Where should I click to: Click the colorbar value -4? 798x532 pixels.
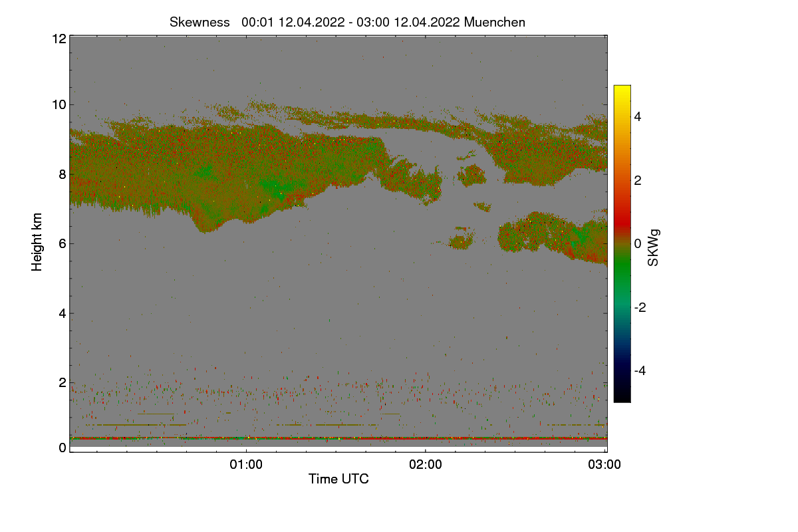pyautogui.click(x=640, y=370)
